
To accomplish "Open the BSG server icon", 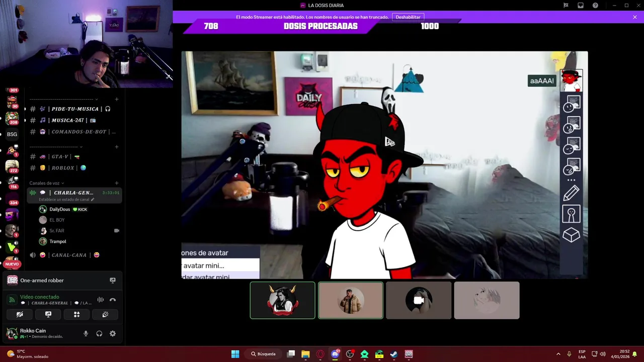I will point(12,134).
